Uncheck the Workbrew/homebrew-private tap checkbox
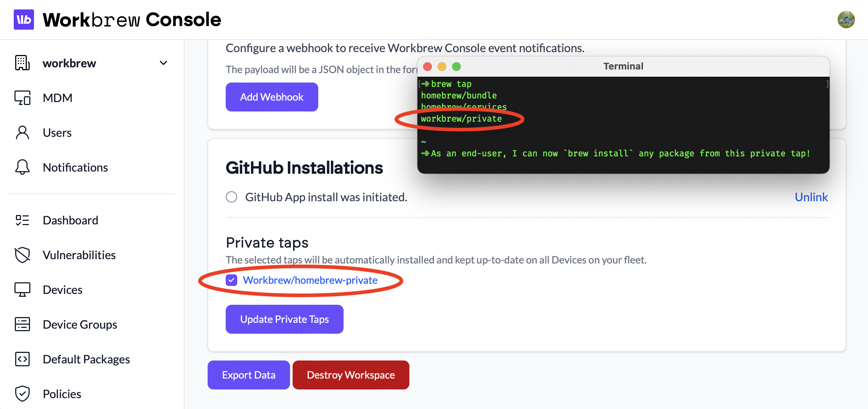The image size is (868, 409). click(x=231, y=280)
